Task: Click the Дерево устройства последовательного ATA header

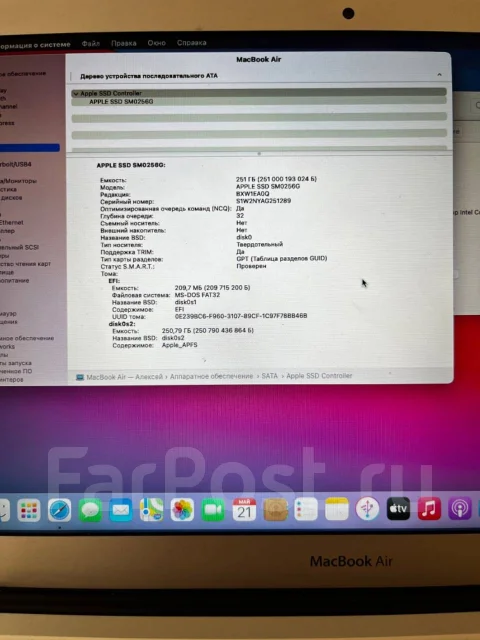Action: (x=149, y=76)
